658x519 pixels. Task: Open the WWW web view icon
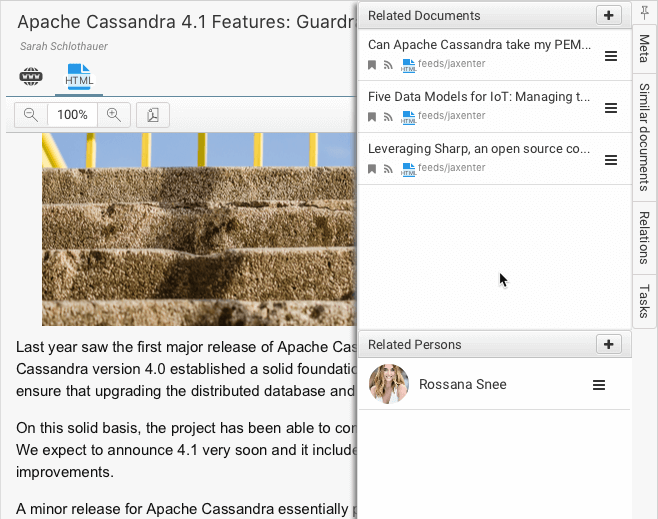pyautogui.click(x=31, y=76)
